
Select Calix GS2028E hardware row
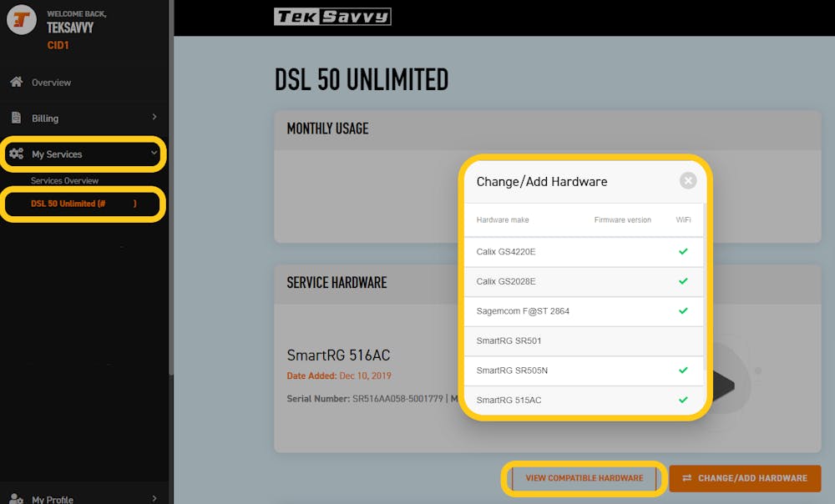pos(584,281)
